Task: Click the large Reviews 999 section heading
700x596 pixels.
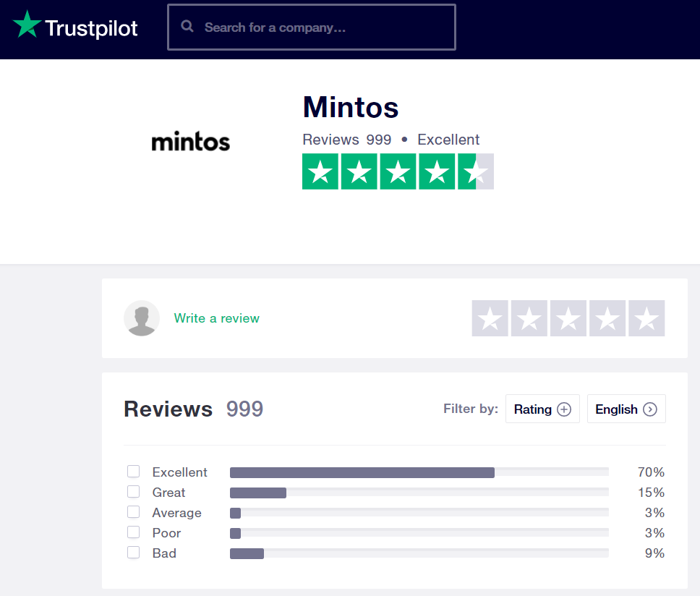Action: (193, 409)
